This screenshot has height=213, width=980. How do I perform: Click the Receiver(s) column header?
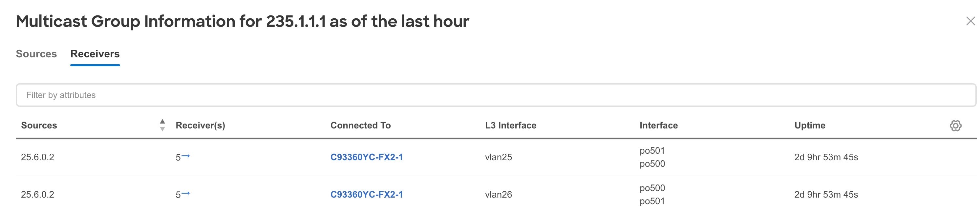(x=200, y=126)
